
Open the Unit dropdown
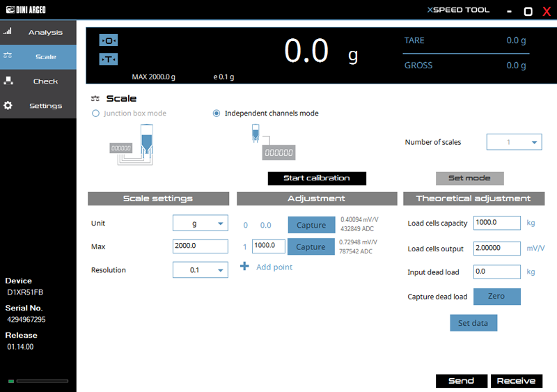[200, 224]
